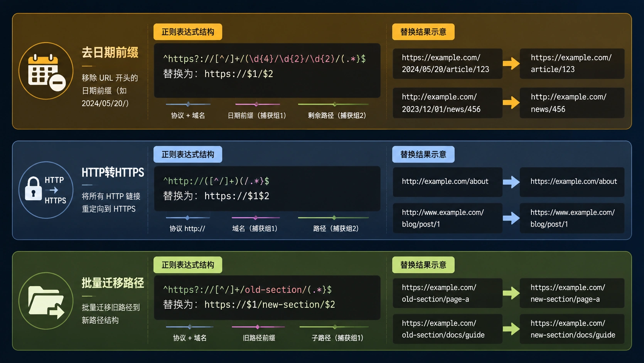The width and height of the screenshot is (644, 363).
Task: Click the 去日期前缀 heading
Action: pyautogui.click(x=110, y=52)
